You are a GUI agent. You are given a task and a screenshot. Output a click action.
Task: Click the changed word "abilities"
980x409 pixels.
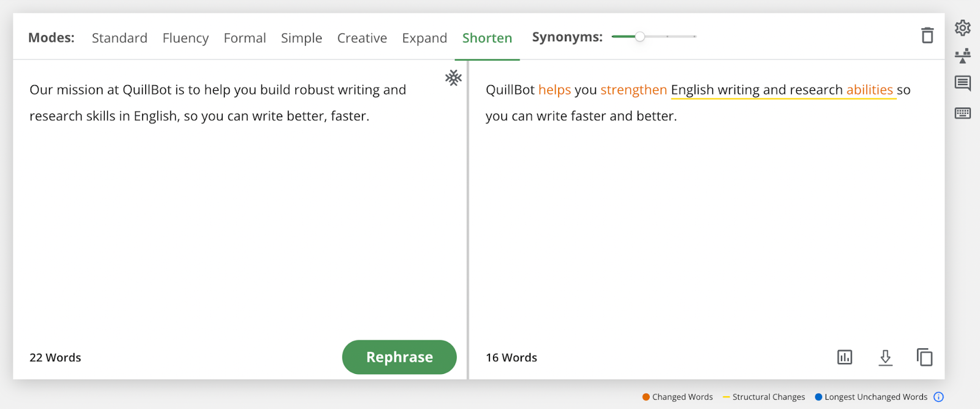(870, 90)
